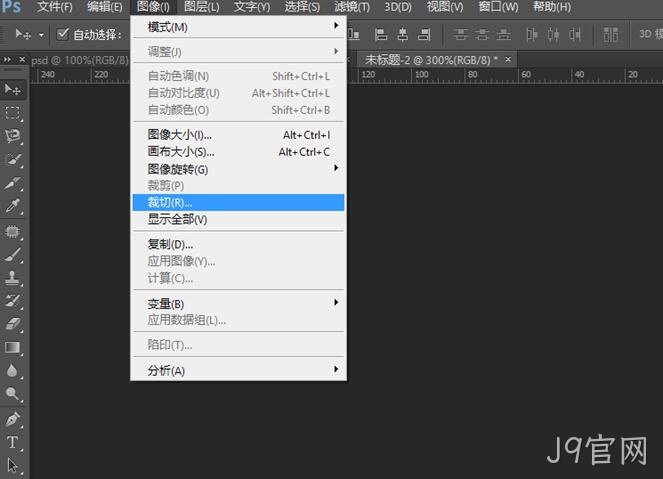
Task: Select the Horizontal Type tool
Action: click(x=12, y=442)
